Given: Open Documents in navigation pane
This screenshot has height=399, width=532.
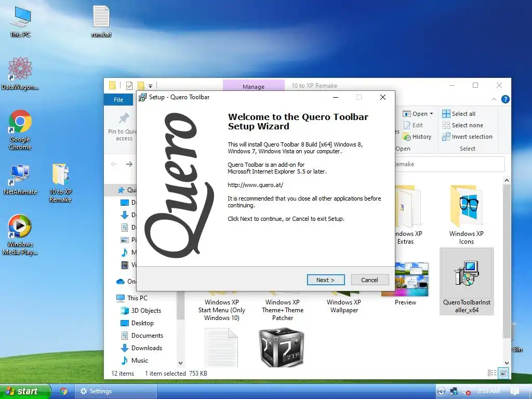Looking at the screenshot, I should tap(142, 336).
